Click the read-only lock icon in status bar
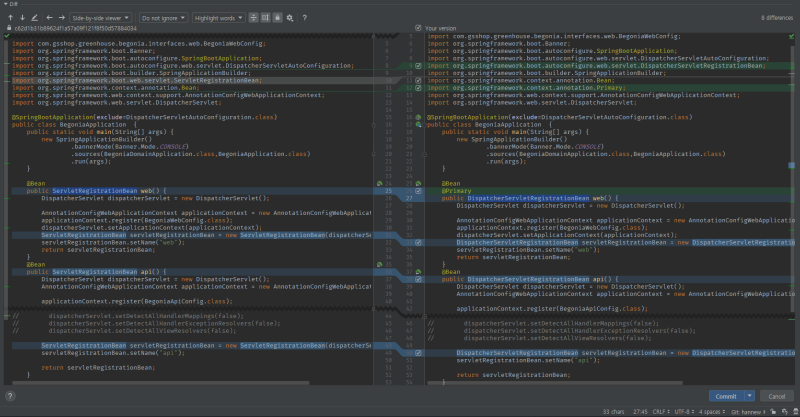 pos(773,411)
